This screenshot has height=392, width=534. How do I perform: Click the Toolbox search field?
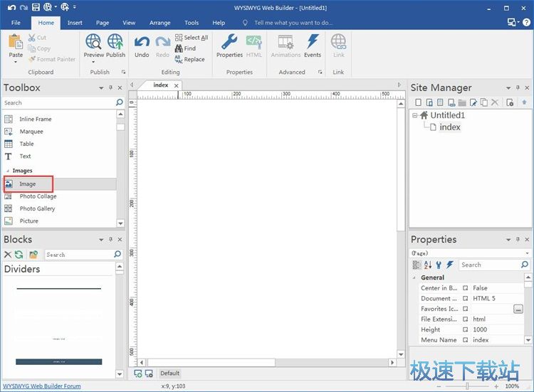58,103
